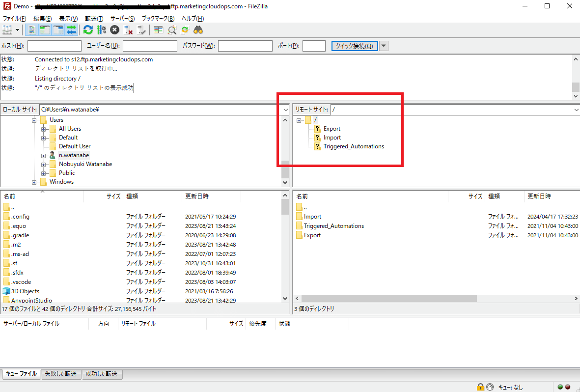Image resolution: width=580 pixels, height=392 pixels.
Task: Focus the ポート input field
Action: pos(314,46)
